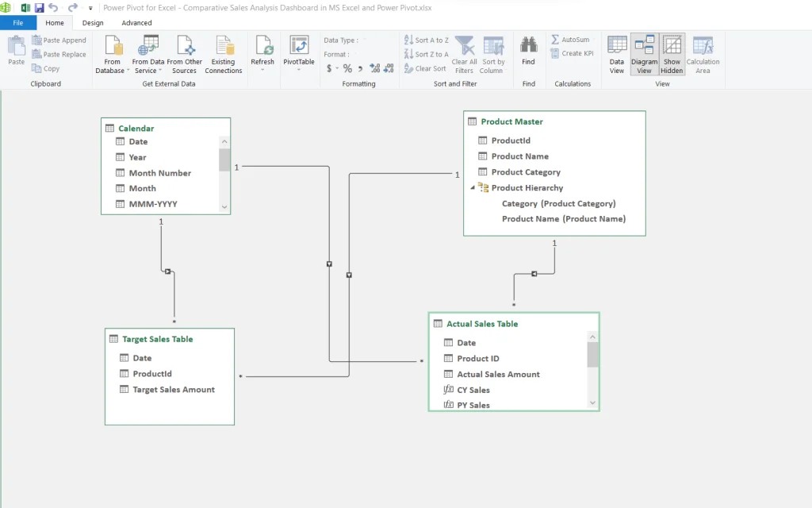
Task: Click AutoSum in Calculations
Action: [x=570, y=40]
